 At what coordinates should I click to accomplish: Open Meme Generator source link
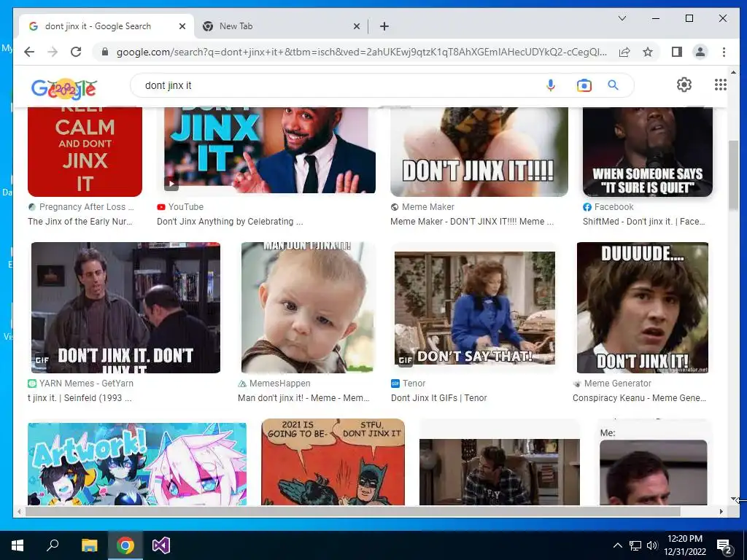click(612, 384)
